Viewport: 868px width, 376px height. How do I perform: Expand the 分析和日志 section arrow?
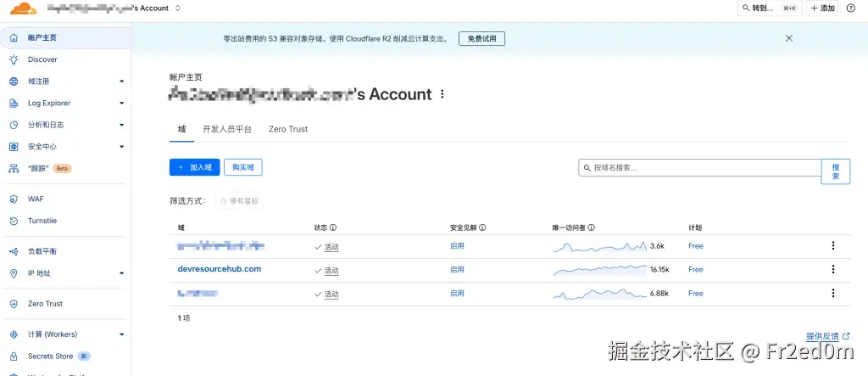122,125
